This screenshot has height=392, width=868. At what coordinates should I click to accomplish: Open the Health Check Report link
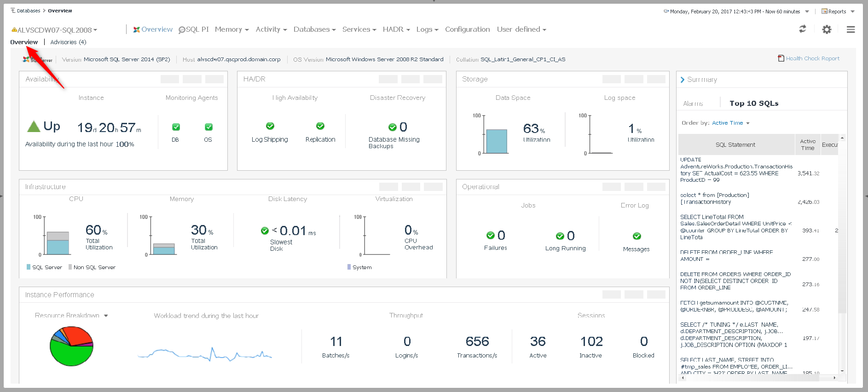pos(812,58)
